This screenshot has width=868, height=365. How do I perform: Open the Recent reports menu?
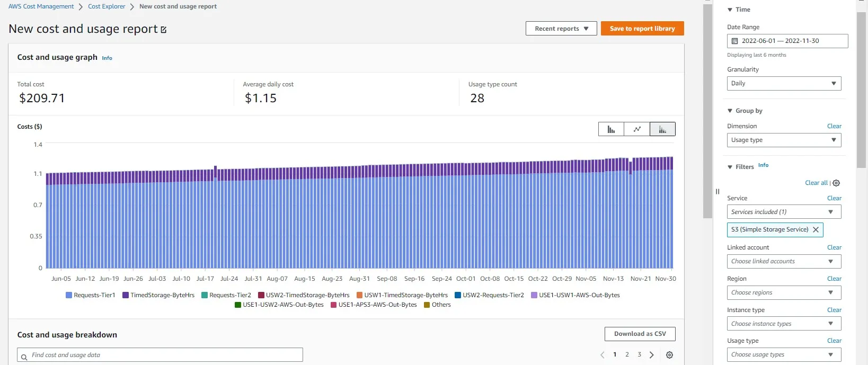[x=561, y=29]
